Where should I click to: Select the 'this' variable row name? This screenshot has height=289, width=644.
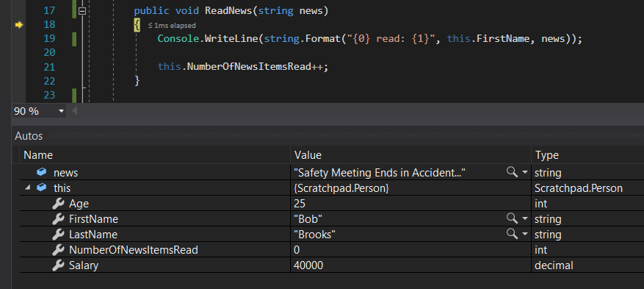point(62,188)
